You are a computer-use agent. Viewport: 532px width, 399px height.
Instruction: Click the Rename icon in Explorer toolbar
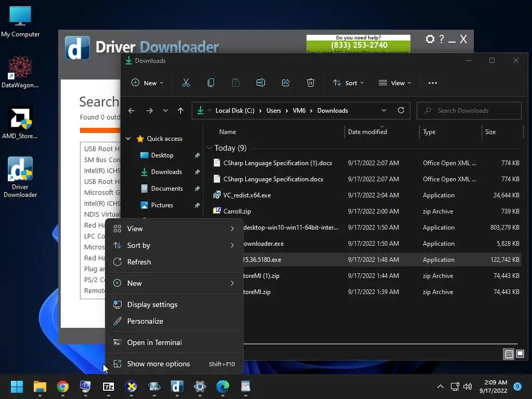pos(261,83)
